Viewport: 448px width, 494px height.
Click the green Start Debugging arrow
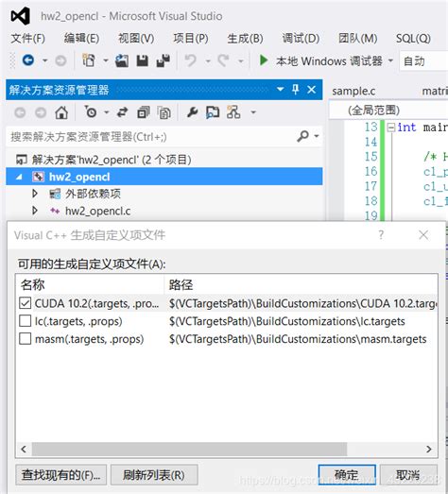(264, 60)
